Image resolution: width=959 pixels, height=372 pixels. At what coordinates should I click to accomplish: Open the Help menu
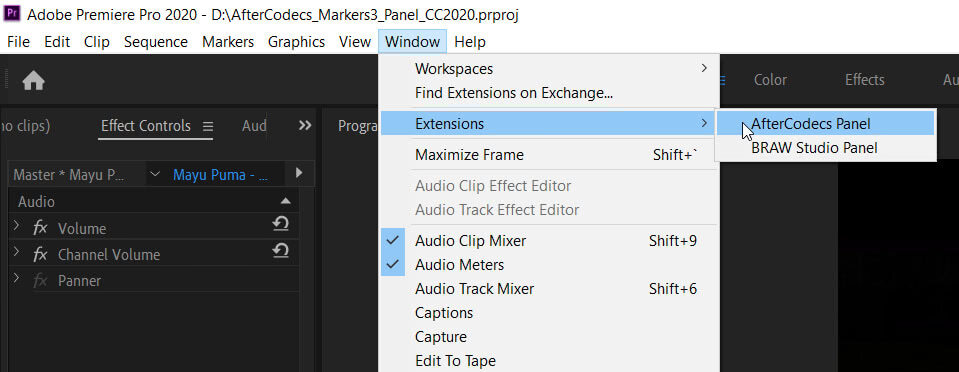[x=470, y=42]
